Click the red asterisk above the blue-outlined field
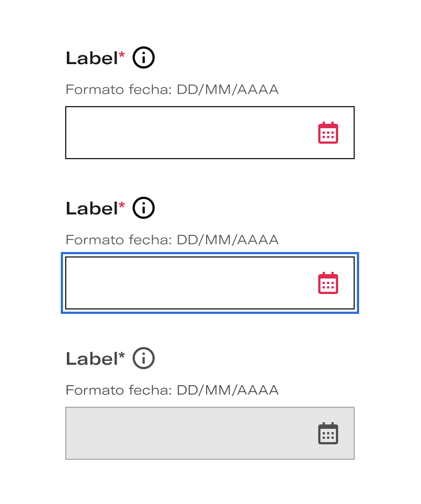This screenshot has width=421, height=504. click(x=122, y=206)
